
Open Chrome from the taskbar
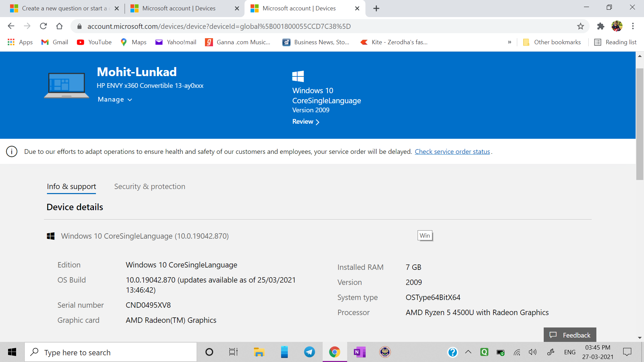(x=335, y=352)
